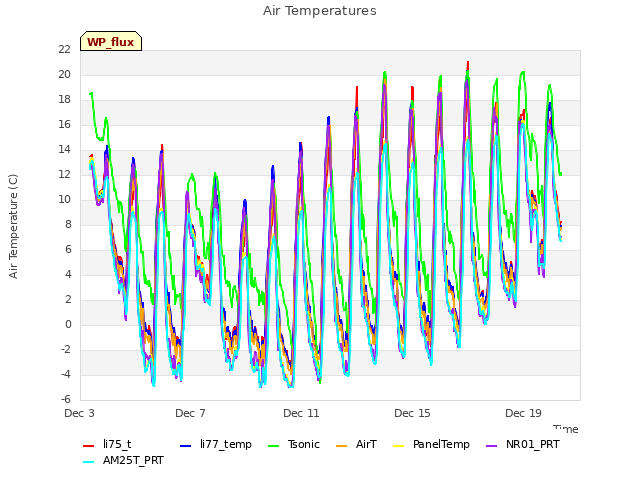
Task: Click the li75_t red legend swatch
Action: (88, 446)
